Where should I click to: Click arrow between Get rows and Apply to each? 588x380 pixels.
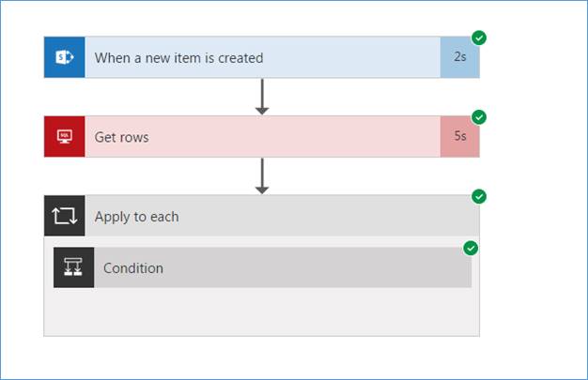[262, 175]
